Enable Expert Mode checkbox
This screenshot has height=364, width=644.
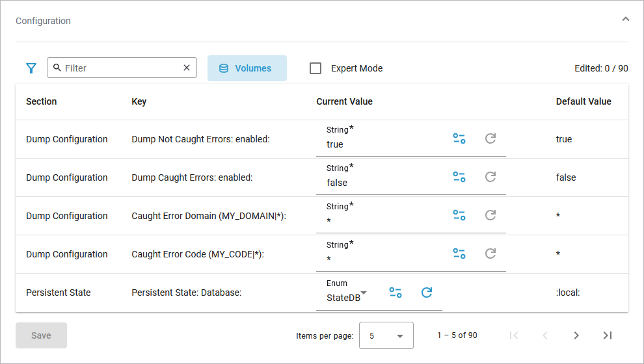315,68
